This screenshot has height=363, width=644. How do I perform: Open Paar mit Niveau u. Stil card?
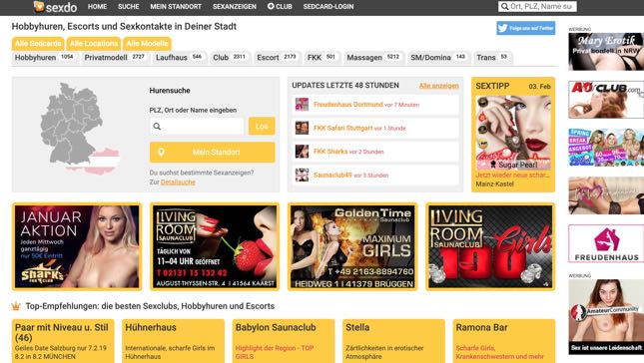coord(63,341)
